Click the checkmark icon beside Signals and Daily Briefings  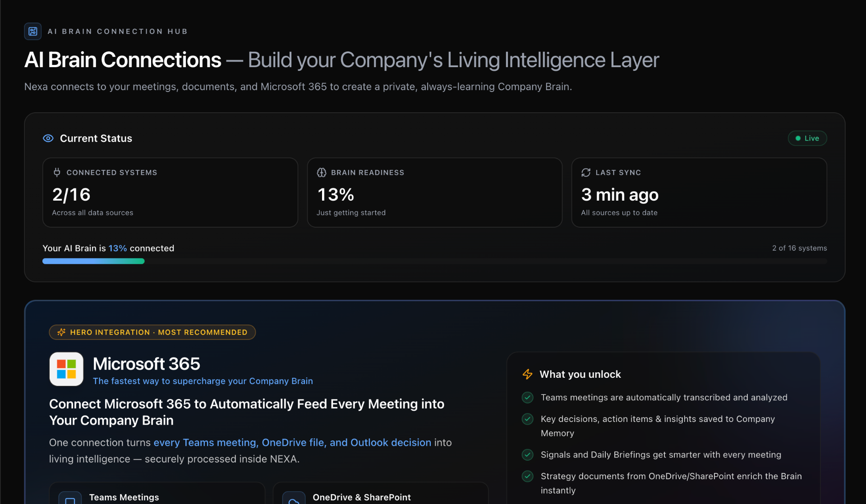pos(527,454)
